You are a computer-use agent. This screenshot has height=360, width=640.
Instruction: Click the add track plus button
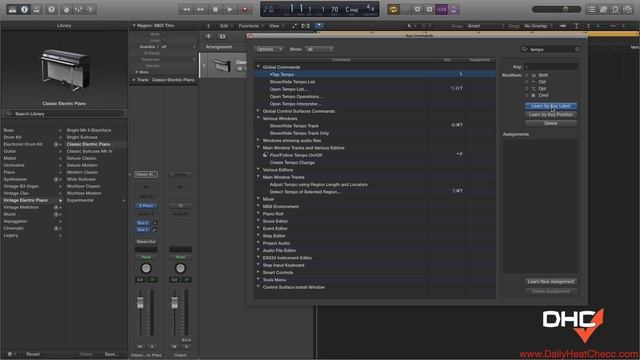[x=209, y=36]
